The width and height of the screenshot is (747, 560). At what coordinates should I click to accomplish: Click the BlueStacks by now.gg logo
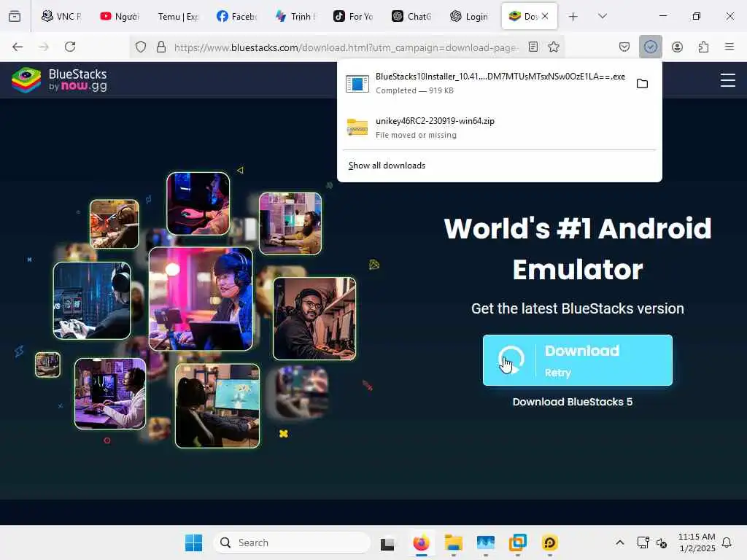(60, 79)
